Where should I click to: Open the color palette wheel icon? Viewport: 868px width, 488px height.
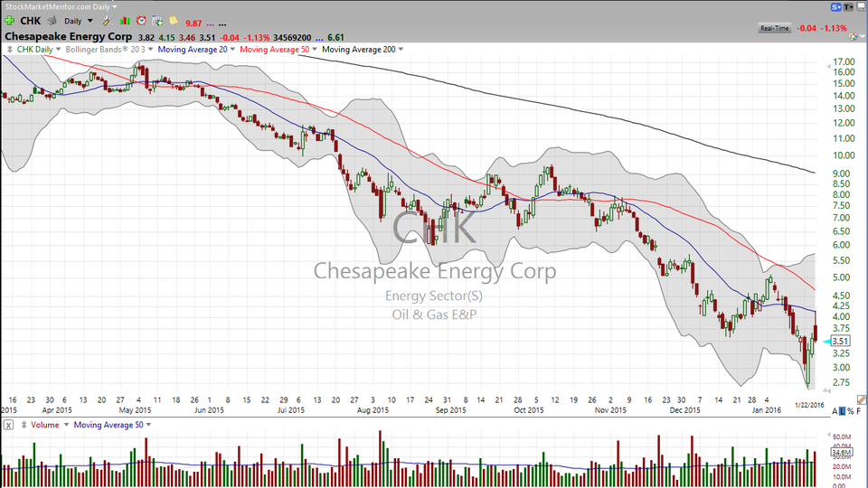click(853, 36)
